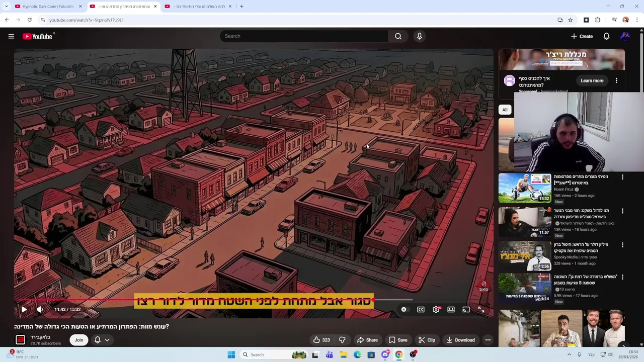Screen dimensions: 644x362
Task: Show hidden system tray icons
Action: point(569,355)
